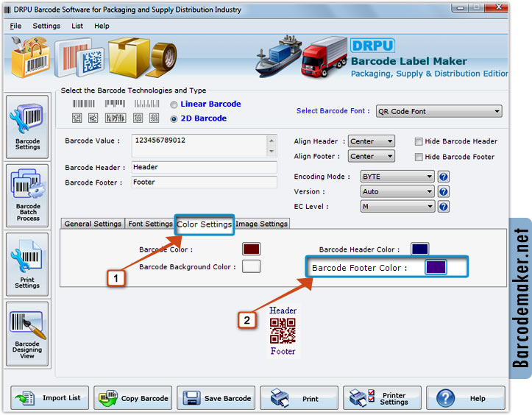
Task: Click the cardboard box and tape icon
Action: point(143,57)
